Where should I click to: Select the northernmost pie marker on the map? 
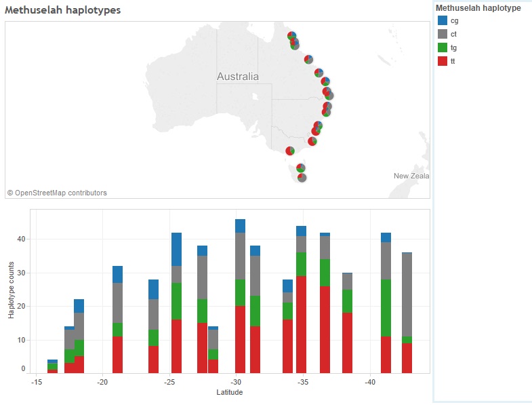point(291,36)
